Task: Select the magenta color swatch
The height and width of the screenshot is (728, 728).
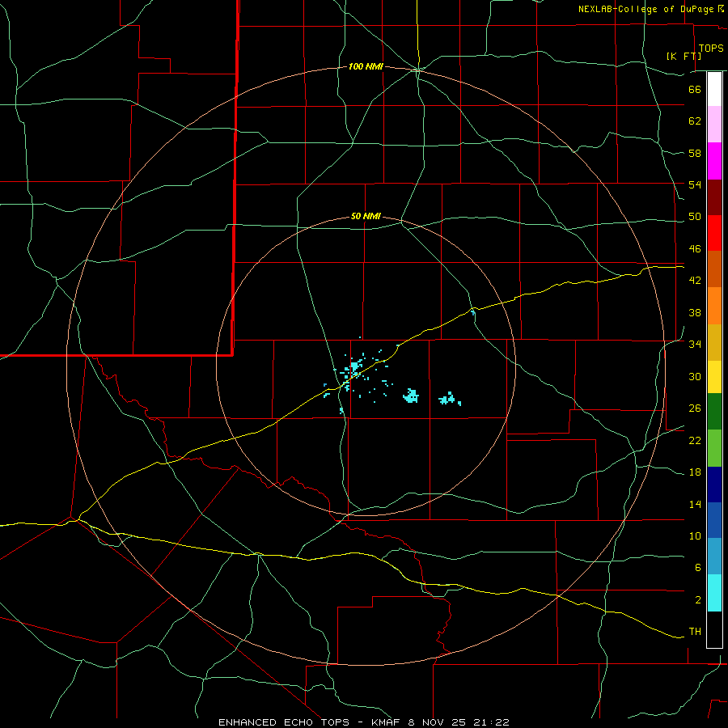Action: (714, 161)
